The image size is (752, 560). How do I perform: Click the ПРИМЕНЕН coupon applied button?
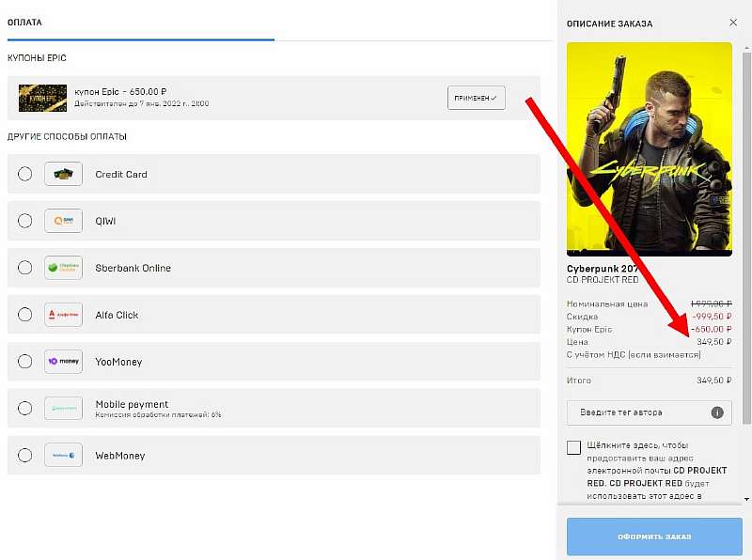point(476,98)
